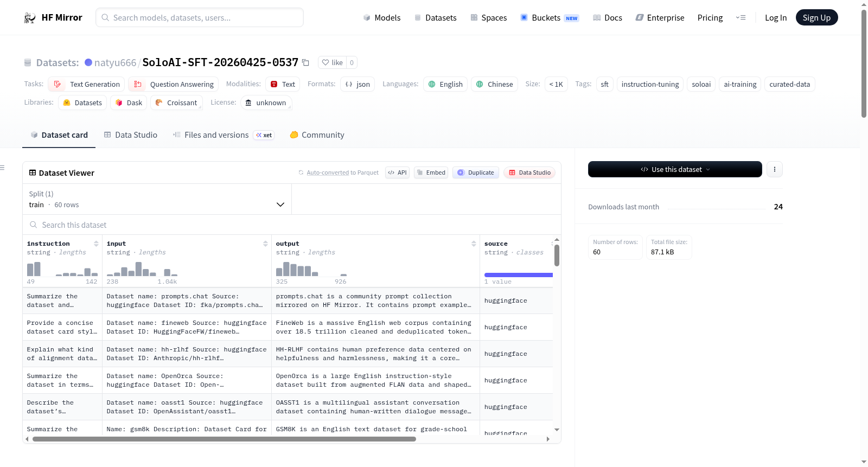Like this dataset with heart button
This screenshot has height=467, width=868.
(332, 62)
